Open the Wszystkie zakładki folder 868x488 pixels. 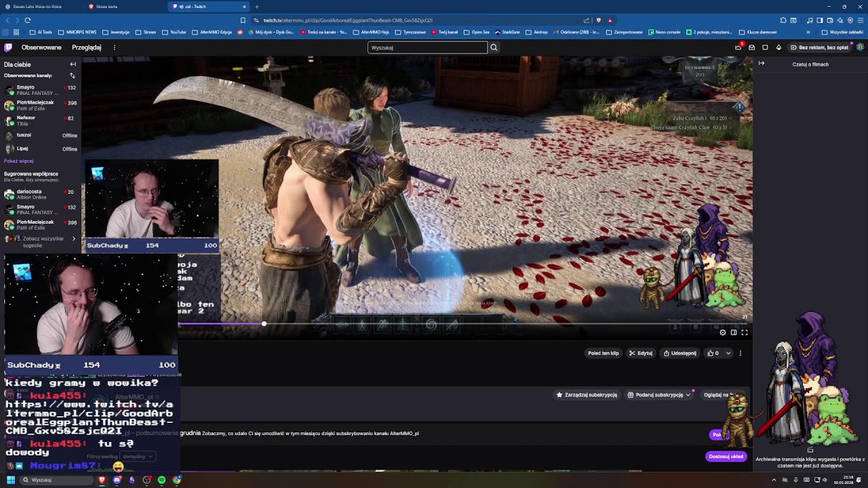843,32
